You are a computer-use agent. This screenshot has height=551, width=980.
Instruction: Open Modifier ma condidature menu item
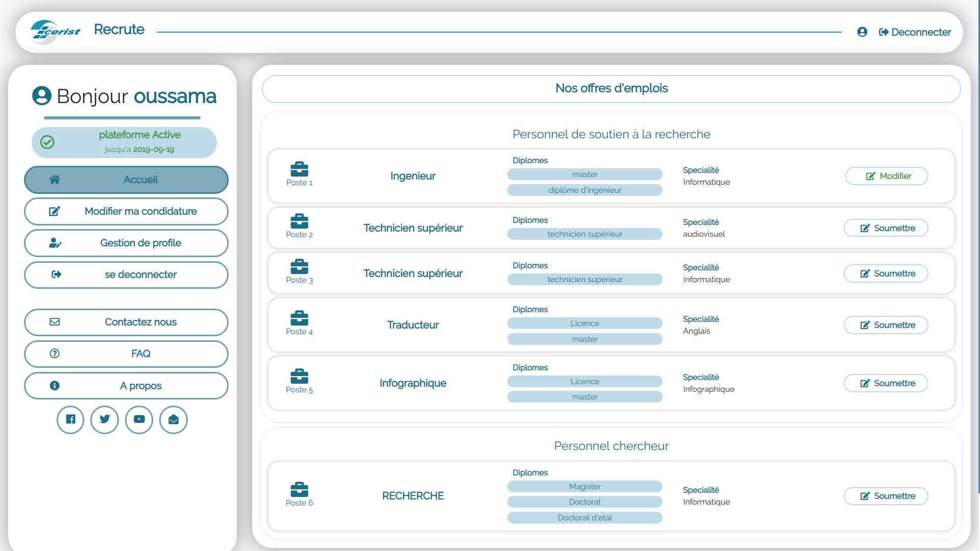click(126, 211)
